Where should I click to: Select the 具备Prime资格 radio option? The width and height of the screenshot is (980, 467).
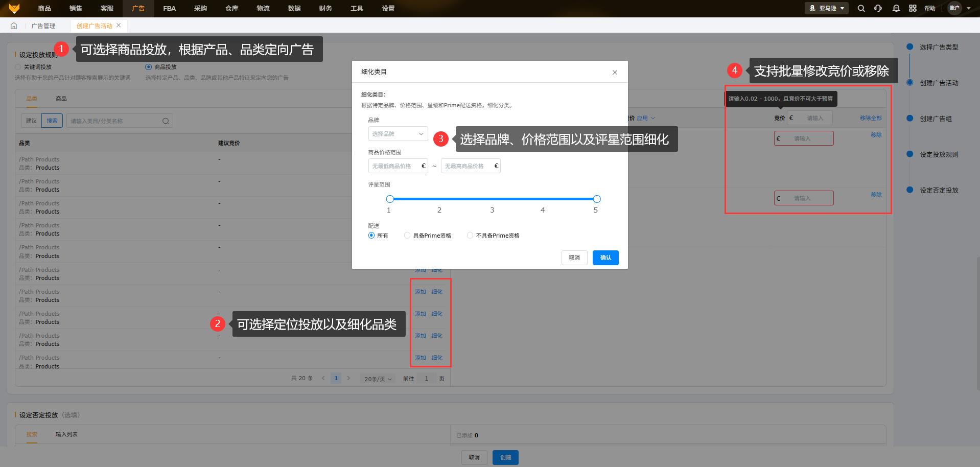click(407, 236)
